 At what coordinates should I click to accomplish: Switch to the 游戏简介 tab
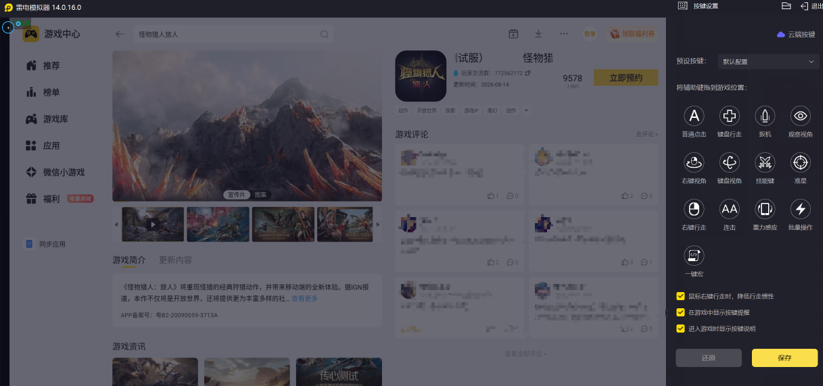tap(129, 260)
